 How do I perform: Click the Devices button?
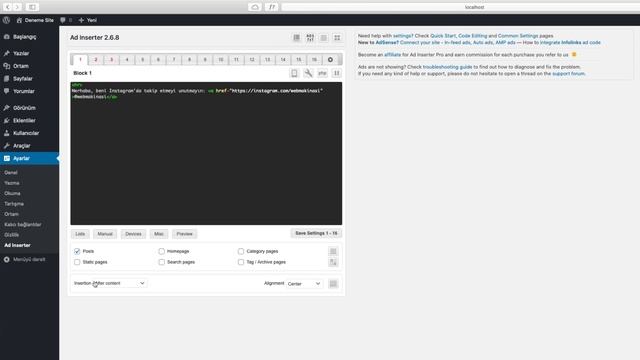pos(133,234)
